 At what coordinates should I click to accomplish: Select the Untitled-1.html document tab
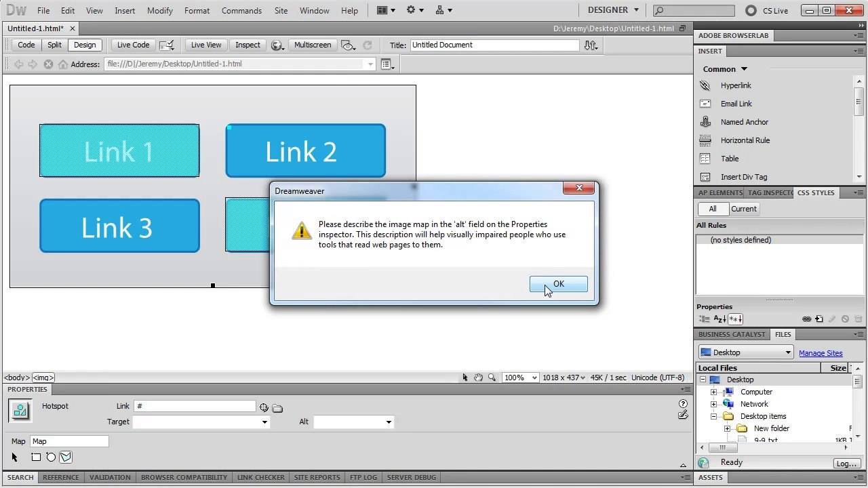tap(36, 28)
